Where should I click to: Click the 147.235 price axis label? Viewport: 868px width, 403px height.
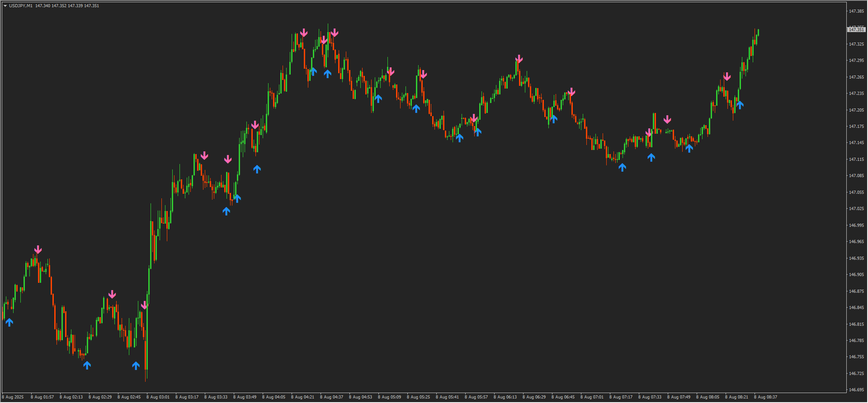point(856,94)
